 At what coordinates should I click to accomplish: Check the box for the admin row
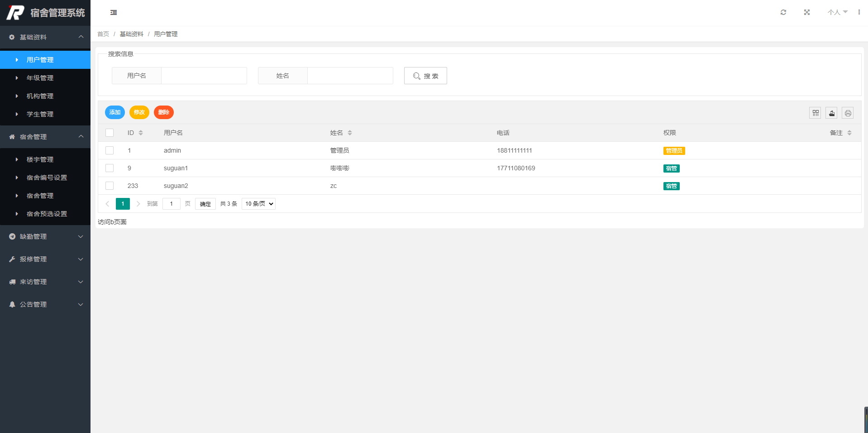pyautogui.click(x=110, y=150)
